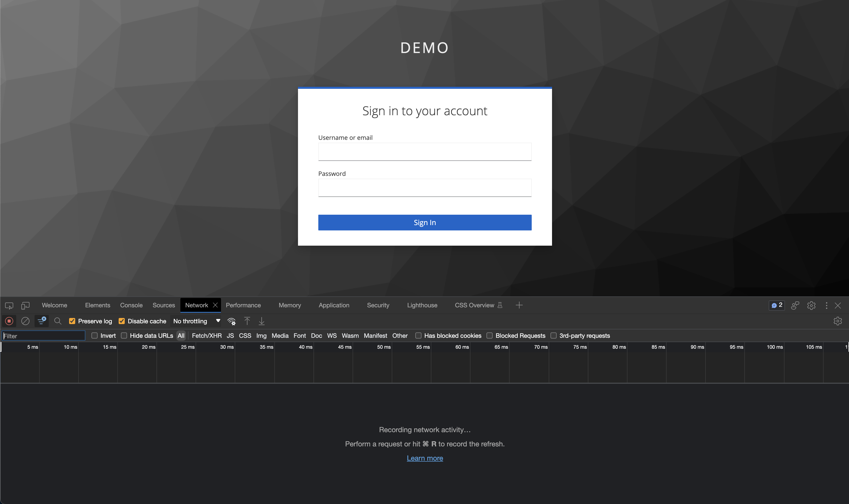The width and height of the screenshot is (849, 504).
Task: Select Fetch/XHR request type filter
Action: pyautogui.click(x=207, y=335)
